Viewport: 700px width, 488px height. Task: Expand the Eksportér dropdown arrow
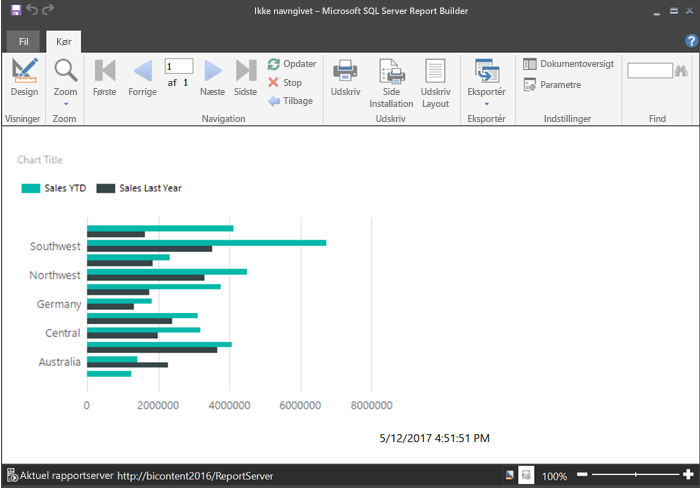point(487,104)
